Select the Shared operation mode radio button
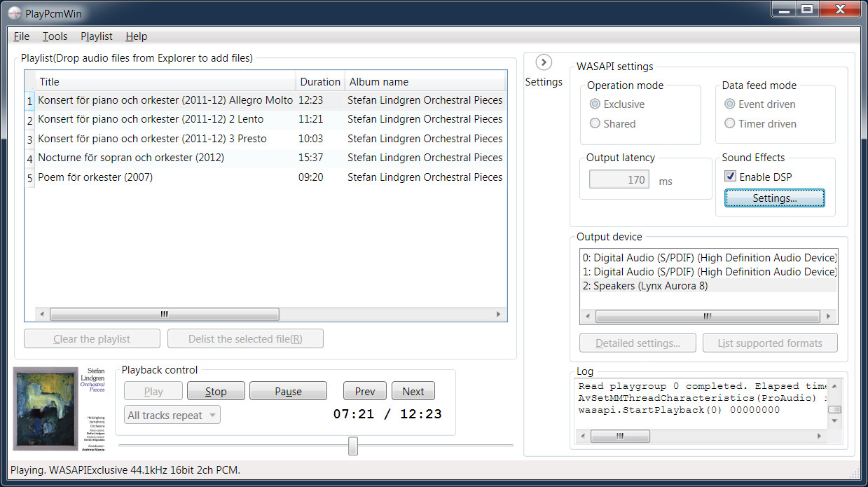The height and width of the screenshot is (487, 868). pos(595,123)
